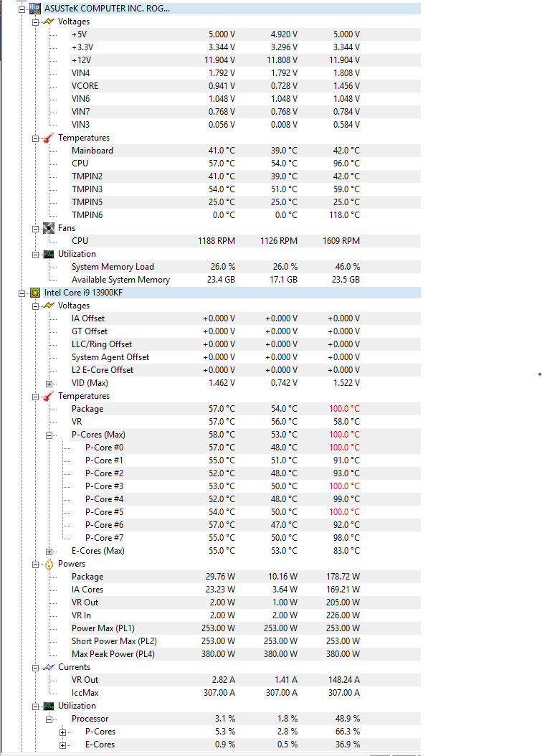Click the Voltages icon under Intel Core i9
This screenshot has height=756, width=542.
click(x=49, y=306)
